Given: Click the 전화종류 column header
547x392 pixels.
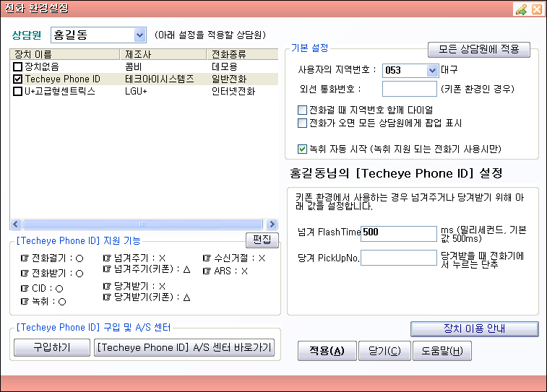Looking at the screenshot, I should (243, 54).
